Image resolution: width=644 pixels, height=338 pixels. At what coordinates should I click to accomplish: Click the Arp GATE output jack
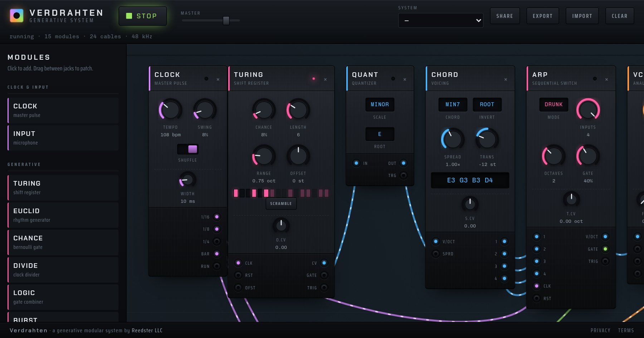click(605, 249)
